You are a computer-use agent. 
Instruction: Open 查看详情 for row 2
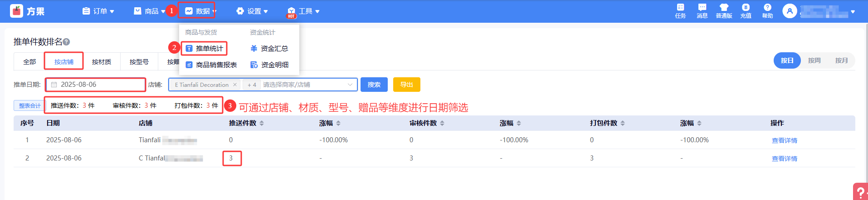point(785,159)
